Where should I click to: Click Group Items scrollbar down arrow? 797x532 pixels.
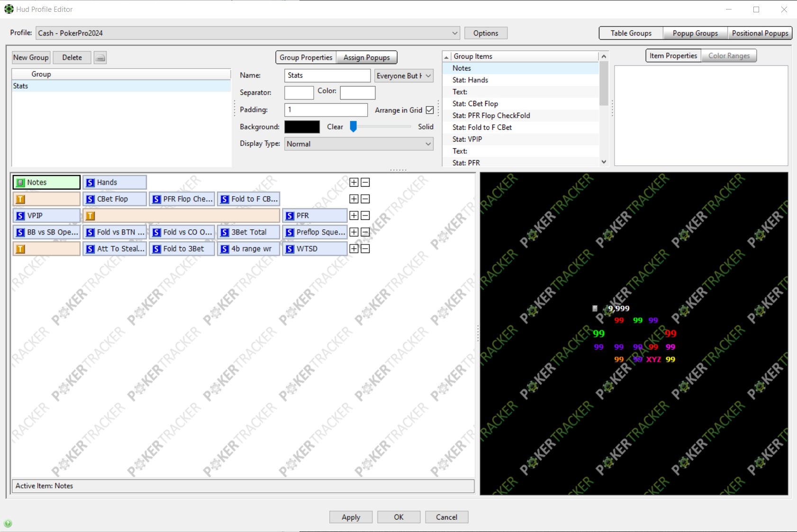coord(604,162)
